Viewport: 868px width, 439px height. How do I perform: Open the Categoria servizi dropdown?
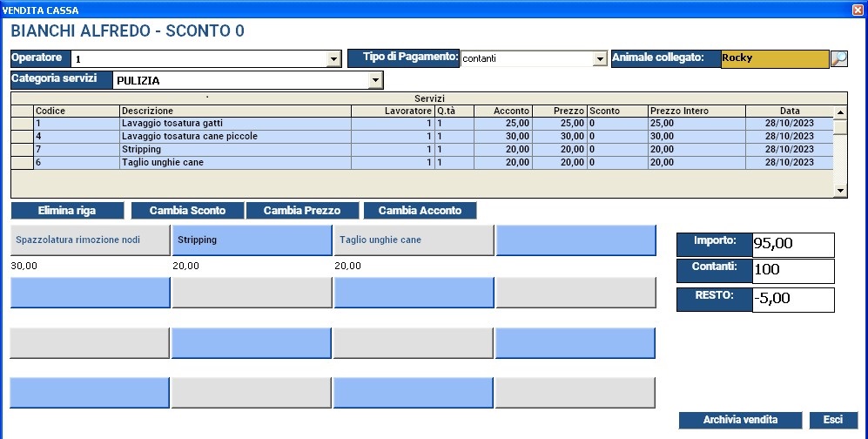coord(375,81)
